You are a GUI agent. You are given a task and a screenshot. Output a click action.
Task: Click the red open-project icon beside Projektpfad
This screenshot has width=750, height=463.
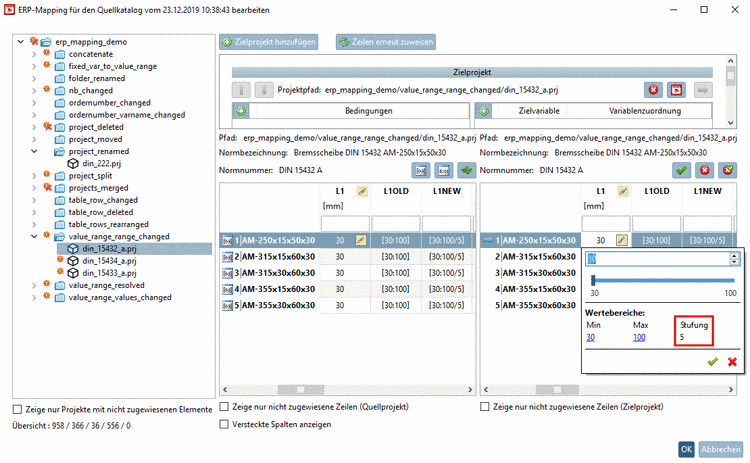(676, 89)
